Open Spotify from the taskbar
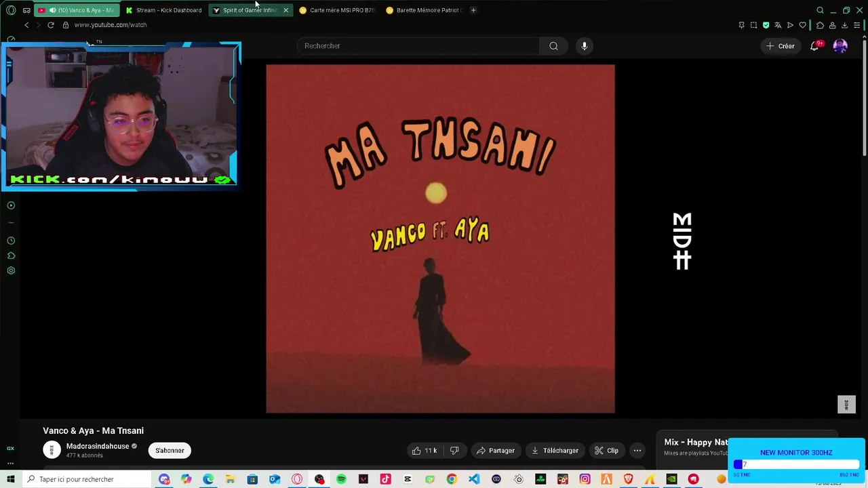Viewport: 868px width, 488px height. point(341,479)
